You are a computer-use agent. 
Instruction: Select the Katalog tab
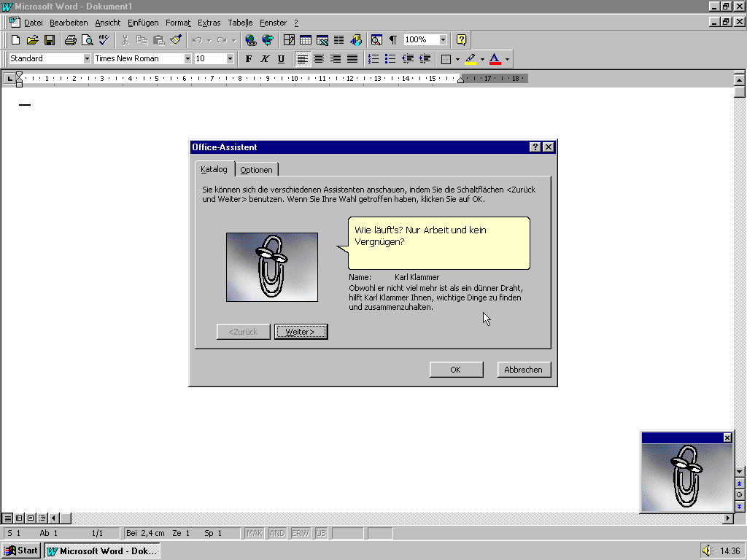pyautogui.click(x=214, y=169)
